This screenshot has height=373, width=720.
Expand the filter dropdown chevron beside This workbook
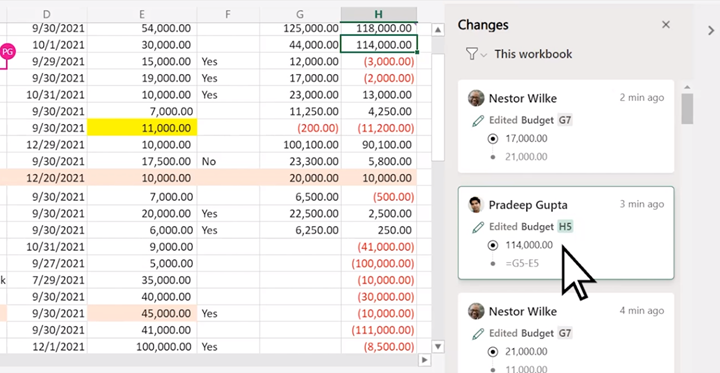[484, 56]
